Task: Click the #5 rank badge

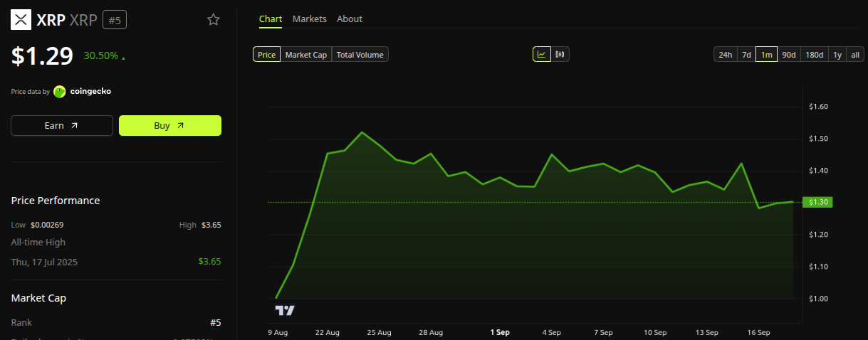Action: (115, 20)
